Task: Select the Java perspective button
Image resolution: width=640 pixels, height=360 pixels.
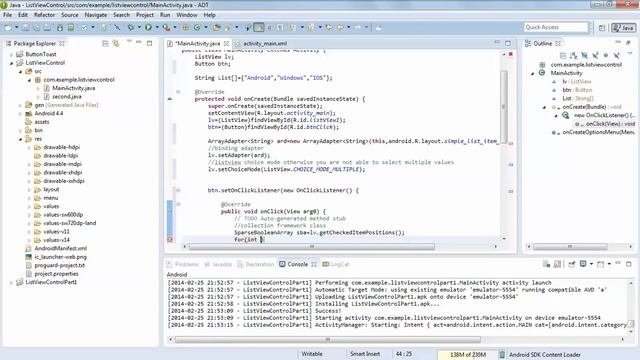Action: point(624,27)
